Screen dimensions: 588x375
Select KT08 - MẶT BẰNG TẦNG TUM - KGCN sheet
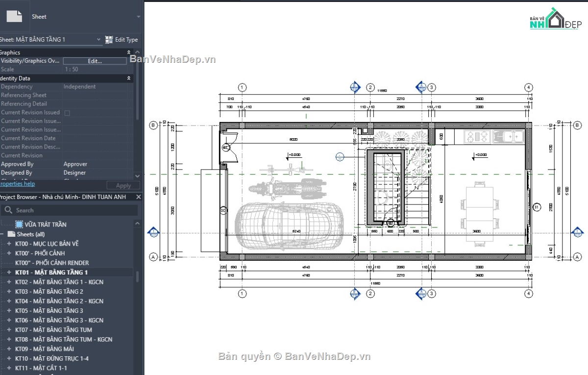point(64,339)
